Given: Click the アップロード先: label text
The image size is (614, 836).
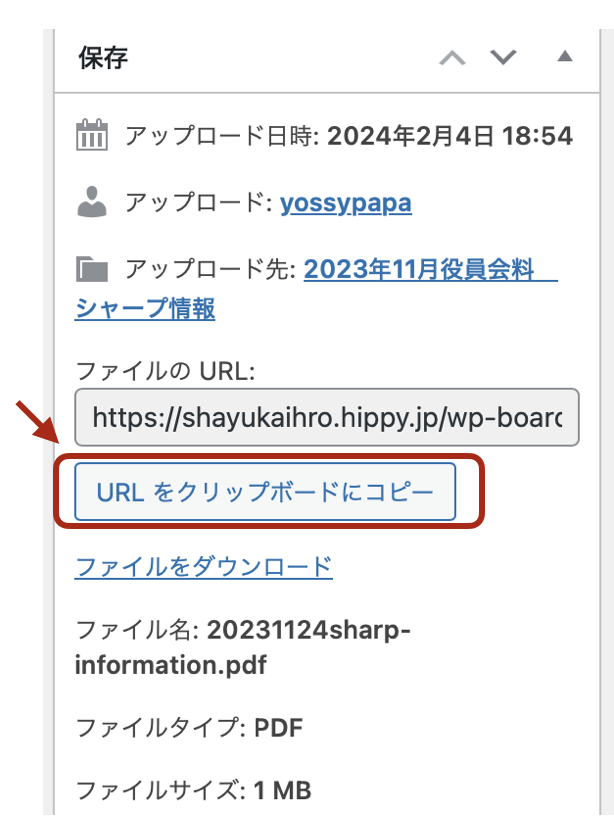Looking at the screenshot, I should click(209, 269).
